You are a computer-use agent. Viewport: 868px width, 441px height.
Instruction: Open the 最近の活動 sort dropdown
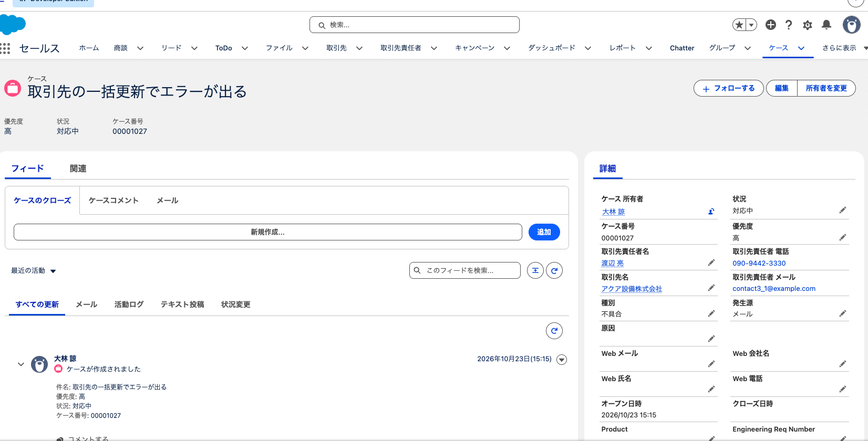[x=34, y=271]
